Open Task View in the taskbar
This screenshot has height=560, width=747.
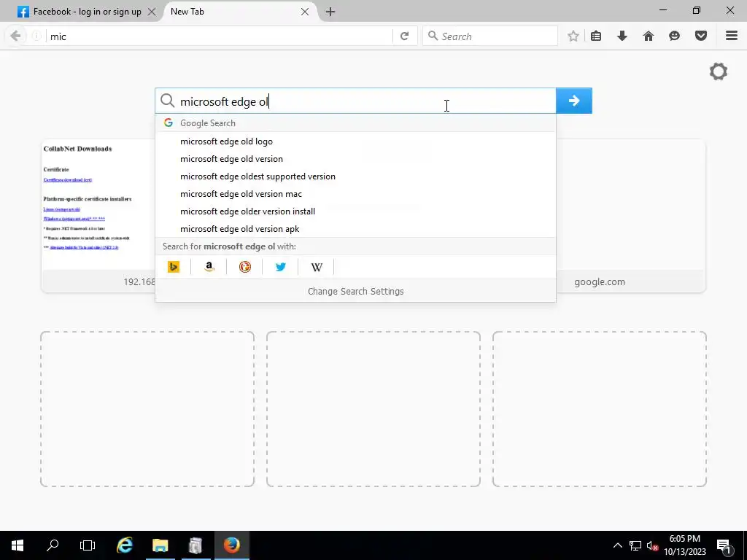point(88,545)
